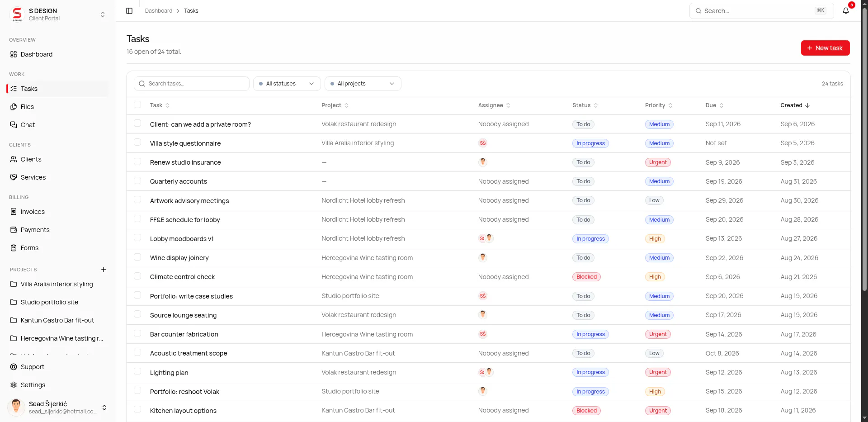
Task: Go to Services page
Action: (x=58, y=177)
